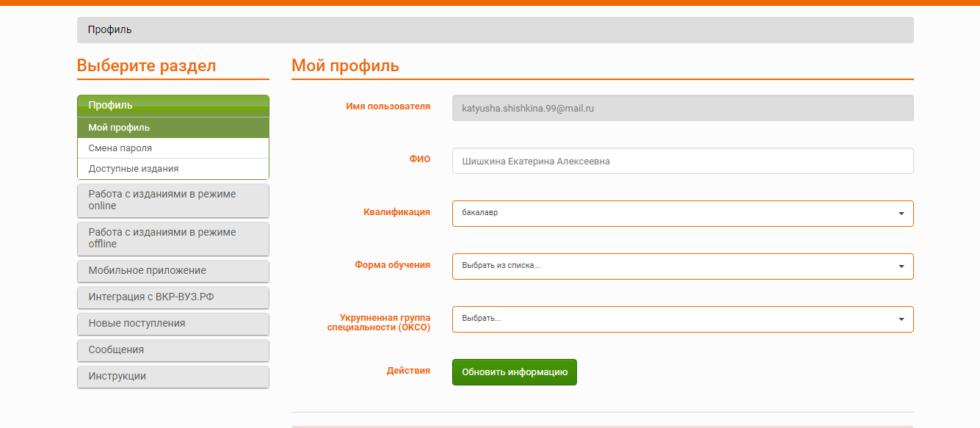Click the caret arrow in the Квалификация field
The image size is (980, 428).
point(901,214)
